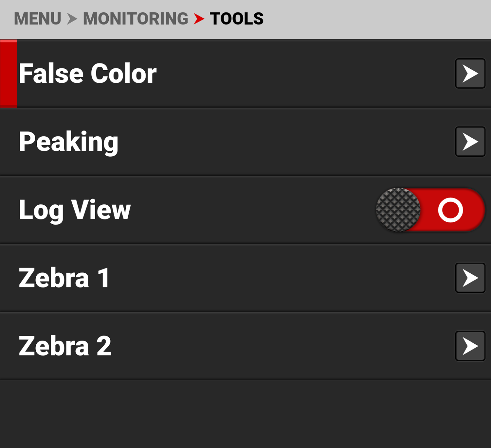491x448 pixels.
Task: Select the Zebra 1 label
Action: click(64, 278)
